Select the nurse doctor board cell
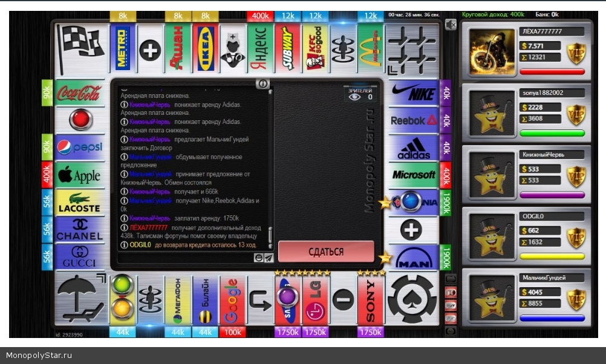 coord(232,48)
